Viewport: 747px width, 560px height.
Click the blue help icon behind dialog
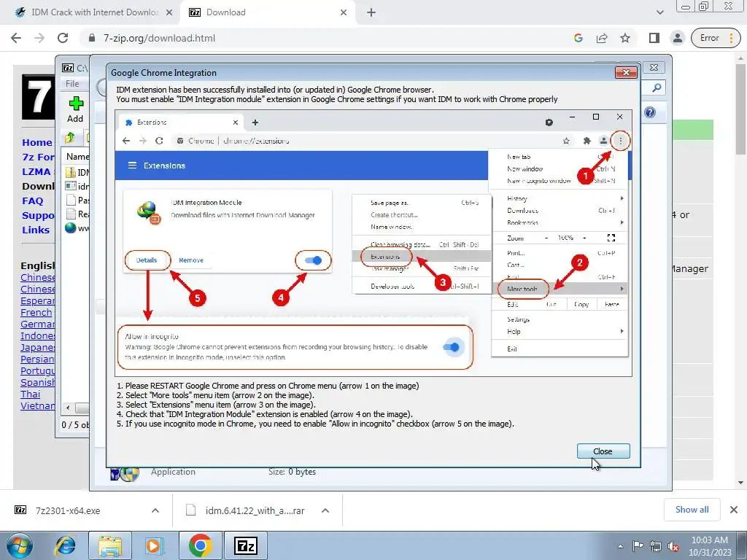650,112
